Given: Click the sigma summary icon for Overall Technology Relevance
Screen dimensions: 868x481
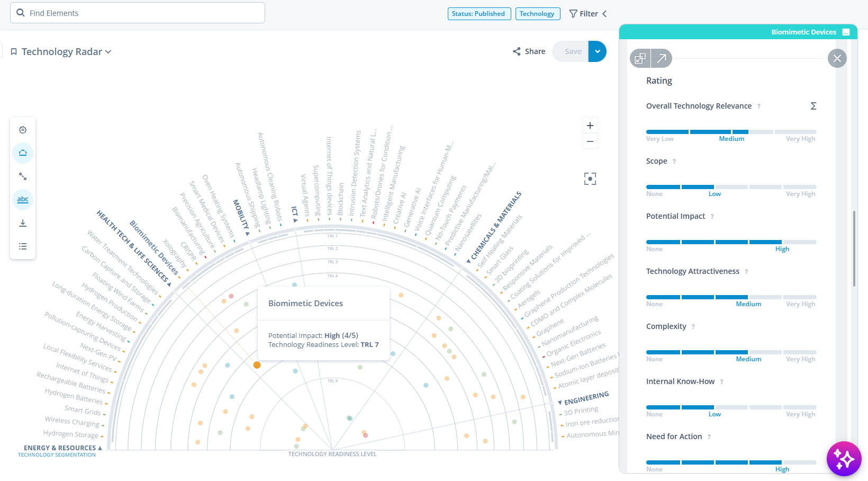Looking at the screenshot, I should [813, 106].
